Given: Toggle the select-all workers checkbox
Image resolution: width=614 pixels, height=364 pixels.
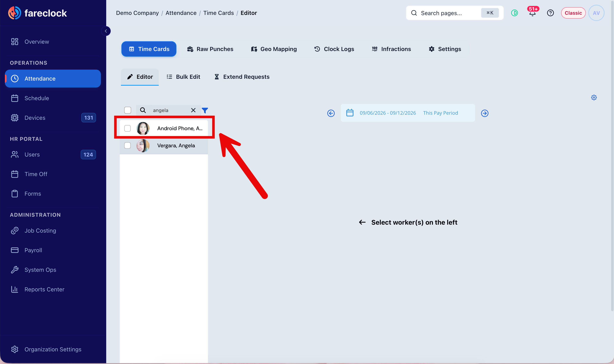Looking at the screenshot, I should [127, 110].
